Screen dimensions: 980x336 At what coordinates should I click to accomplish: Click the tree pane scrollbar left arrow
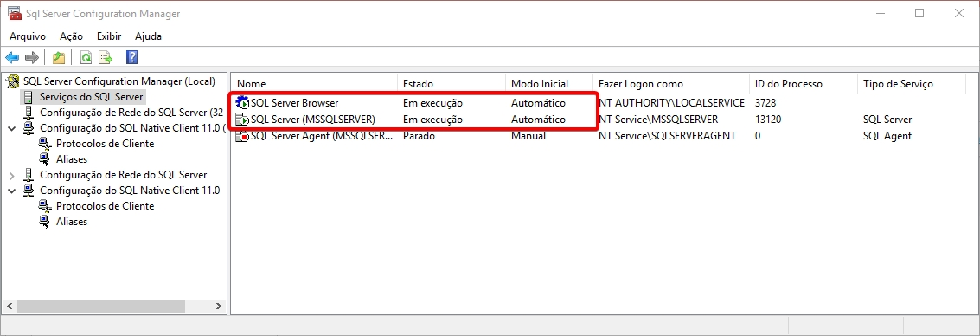pyautogui.click(x=10, y=307)
